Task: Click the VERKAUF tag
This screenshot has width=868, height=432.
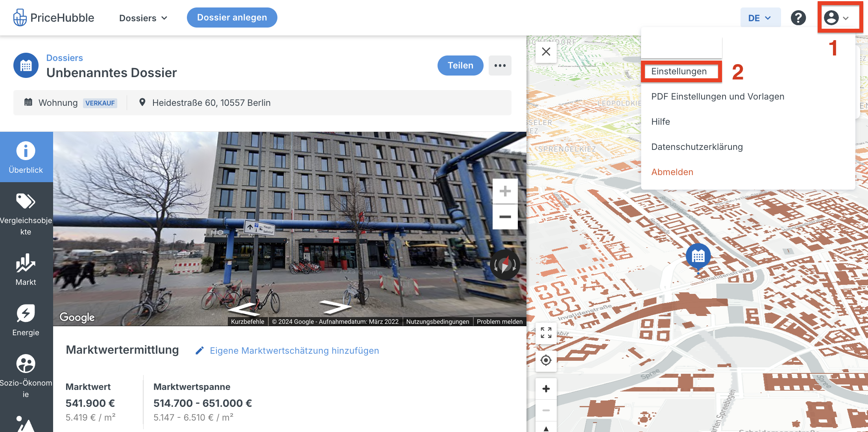Action: tap(100, 103)
